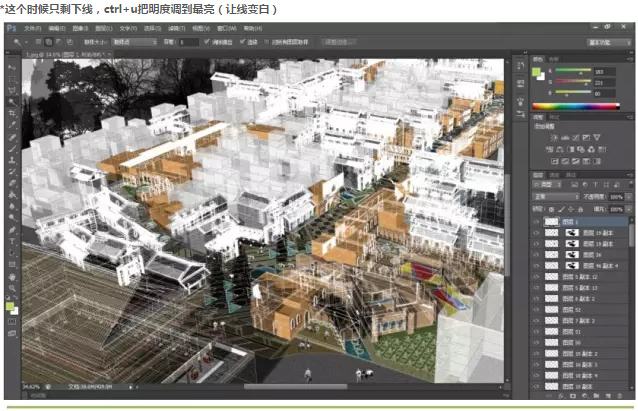Image resolution: width=638 pixels, height=411 pixels.
Task: Select the Eyedropper tool
Action: (x=12, y=125)
